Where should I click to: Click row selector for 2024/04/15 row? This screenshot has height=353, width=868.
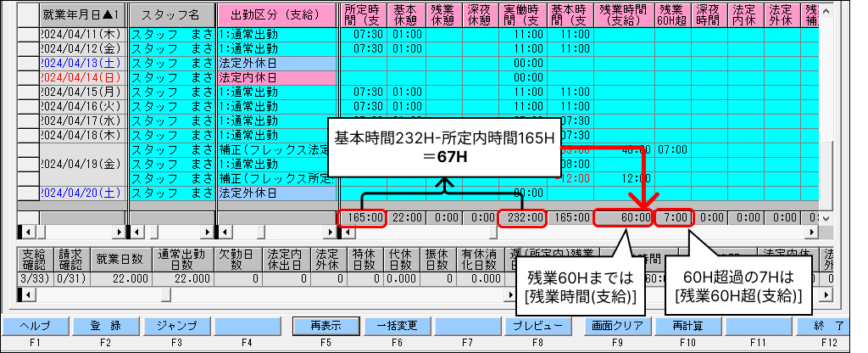tap(28, 92)
